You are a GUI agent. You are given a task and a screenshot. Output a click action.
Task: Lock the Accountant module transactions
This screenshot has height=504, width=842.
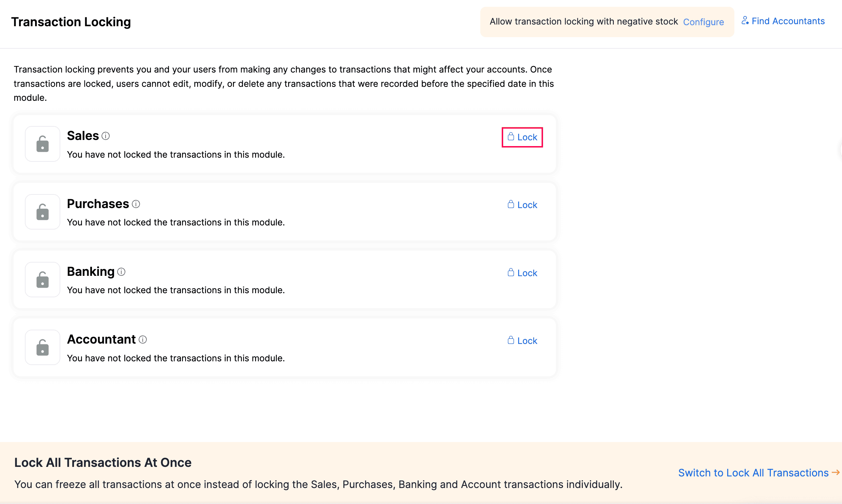(522, 341)
